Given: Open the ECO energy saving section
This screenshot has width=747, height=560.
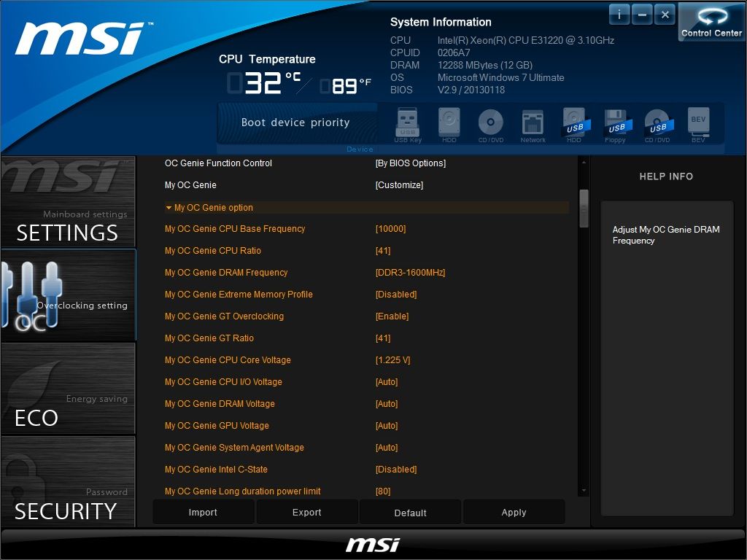Looking at the screenshot, I should click(x=68, y=388).
